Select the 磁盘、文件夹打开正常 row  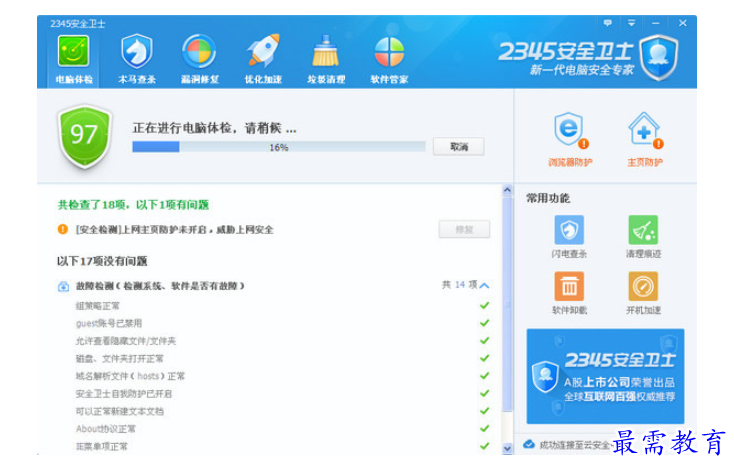tap(282, 358)
